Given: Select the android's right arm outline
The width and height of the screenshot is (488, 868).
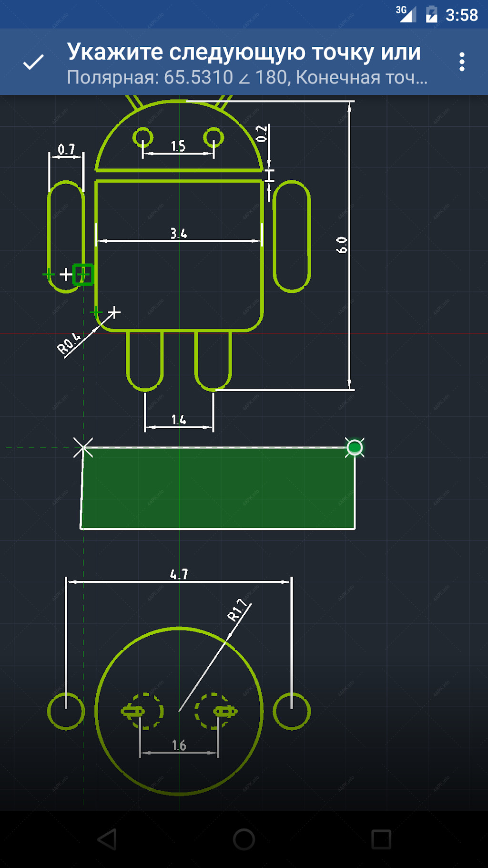Looking at the screenshot, I should point(292,237).
